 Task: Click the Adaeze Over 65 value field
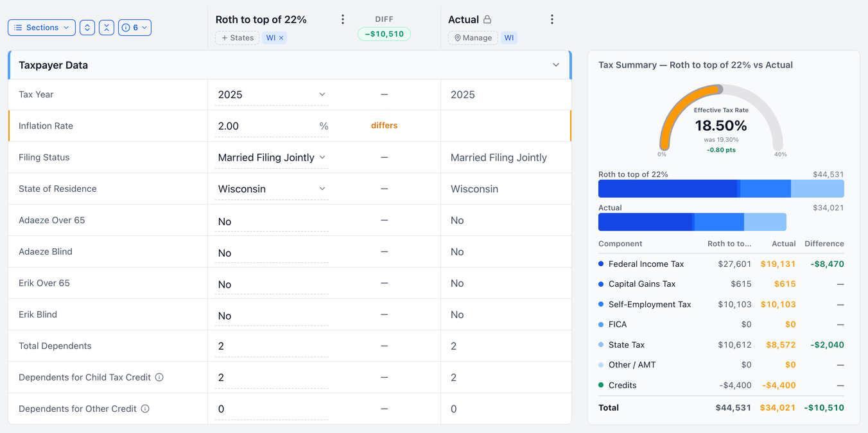pos(272,221)
